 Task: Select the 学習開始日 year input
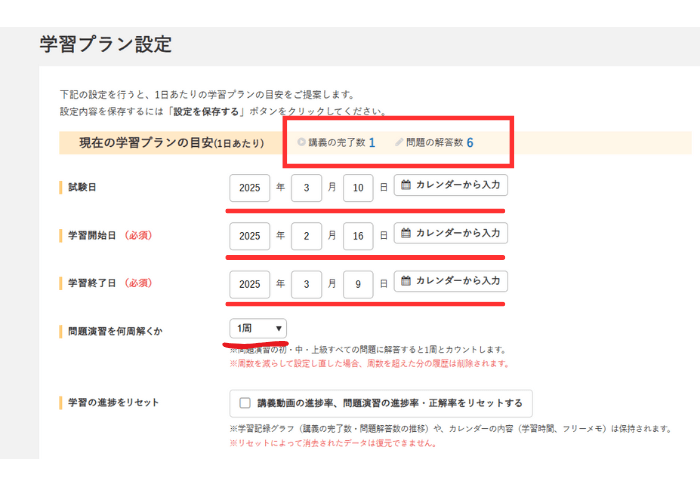249,236
